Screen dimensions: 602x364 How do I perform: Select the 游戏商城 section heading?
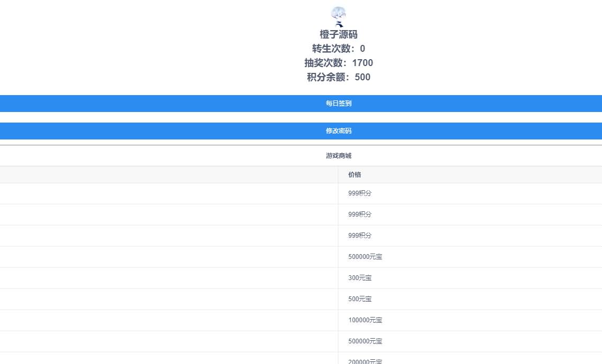pos(339,156)
